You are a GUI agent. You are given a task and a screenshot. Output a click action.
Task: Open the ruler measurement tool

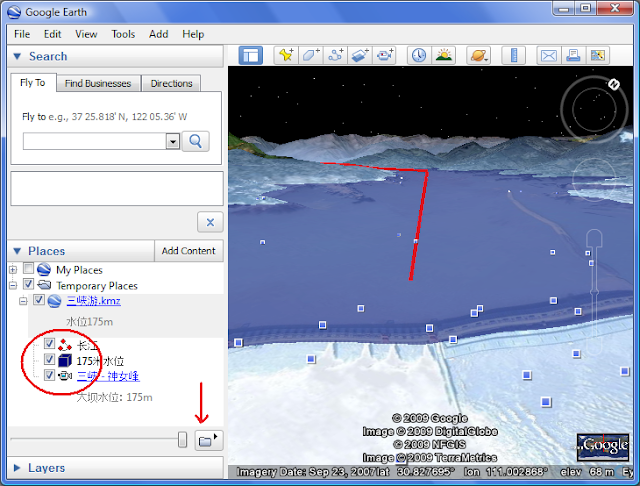514,55
